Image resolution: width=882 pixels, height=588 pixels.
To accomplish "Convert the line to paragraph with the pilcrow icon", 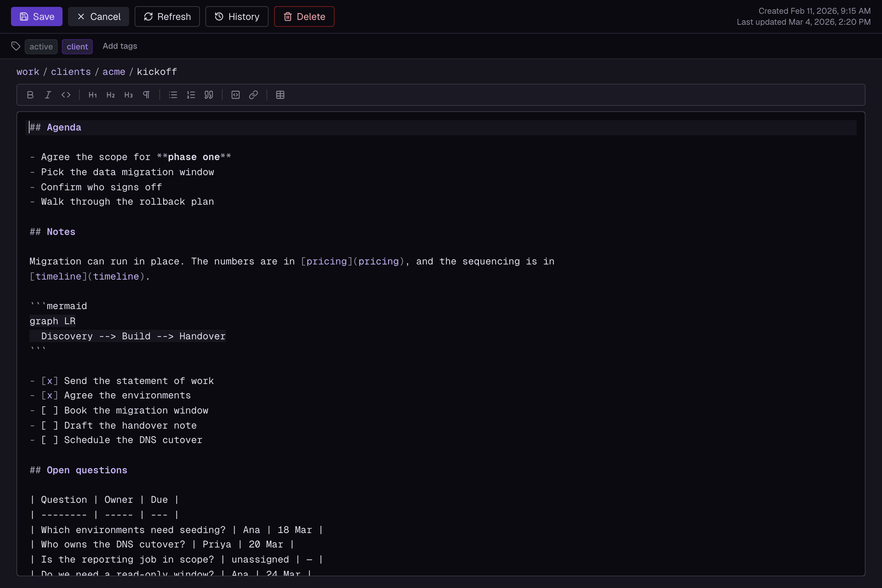I will pos(146,95).
